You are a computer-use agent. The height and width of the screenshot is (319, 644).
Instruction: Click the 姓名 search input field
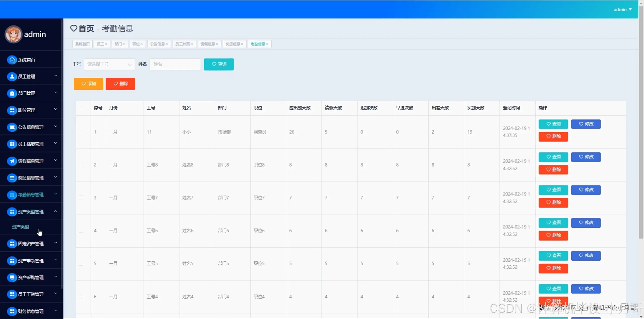175,64
